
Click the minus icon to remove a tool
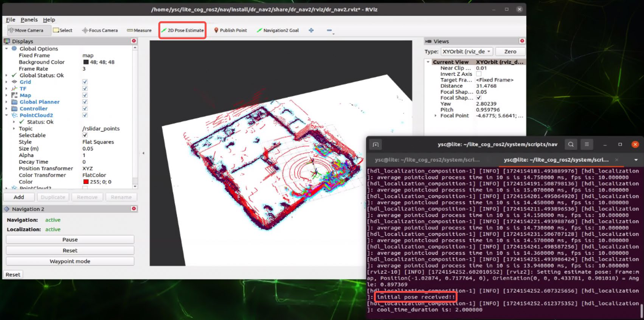tap(329, 30)
